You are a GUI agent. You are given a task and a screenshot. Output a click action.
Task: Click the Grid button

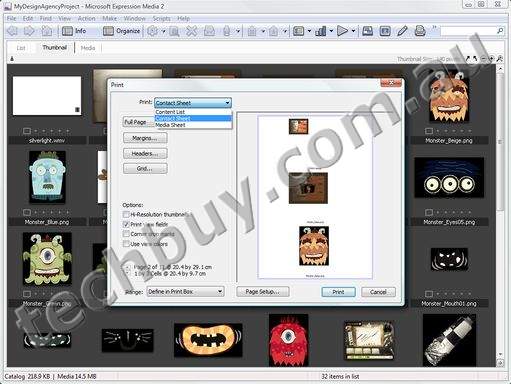click(145, 169)
